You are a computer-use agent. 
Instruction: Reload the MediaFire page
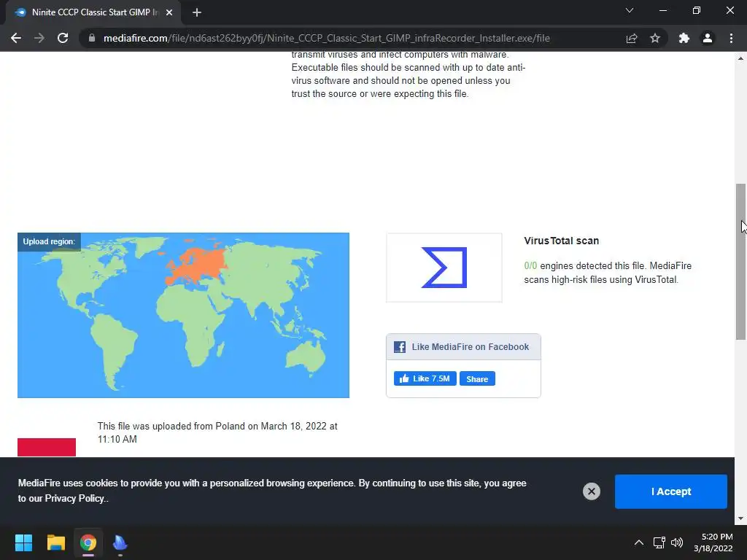click(63, 38)
